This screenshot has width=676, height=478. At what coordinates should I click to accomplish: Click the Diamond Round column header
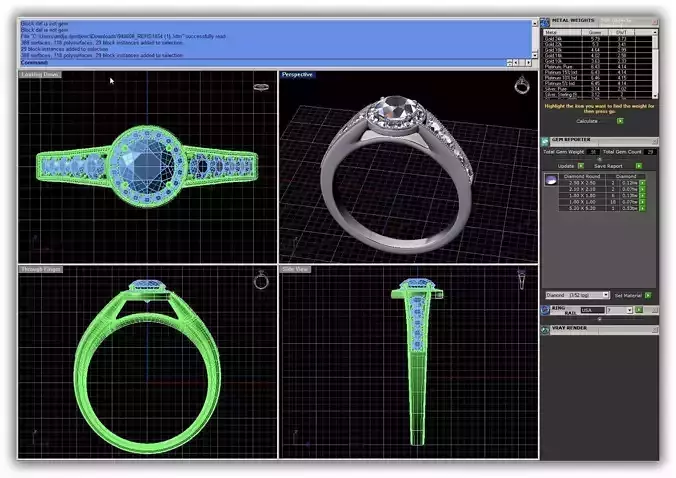pyautogui.click(x=582, y=176)
